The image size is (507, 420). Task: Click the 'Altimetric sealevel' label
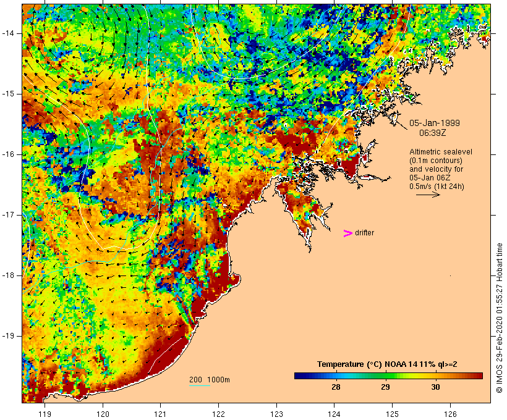point(441,152)
